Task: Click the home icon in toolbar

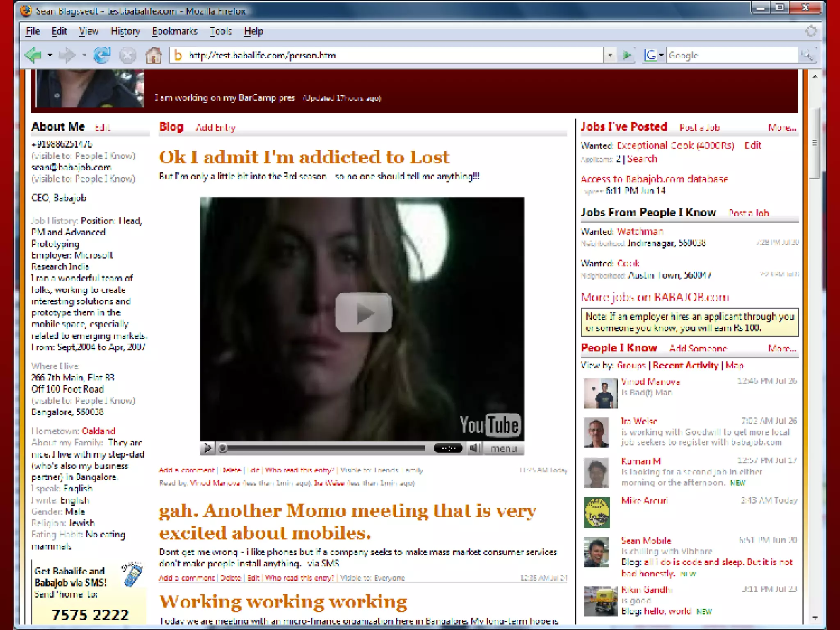Action: coord(153,55)
